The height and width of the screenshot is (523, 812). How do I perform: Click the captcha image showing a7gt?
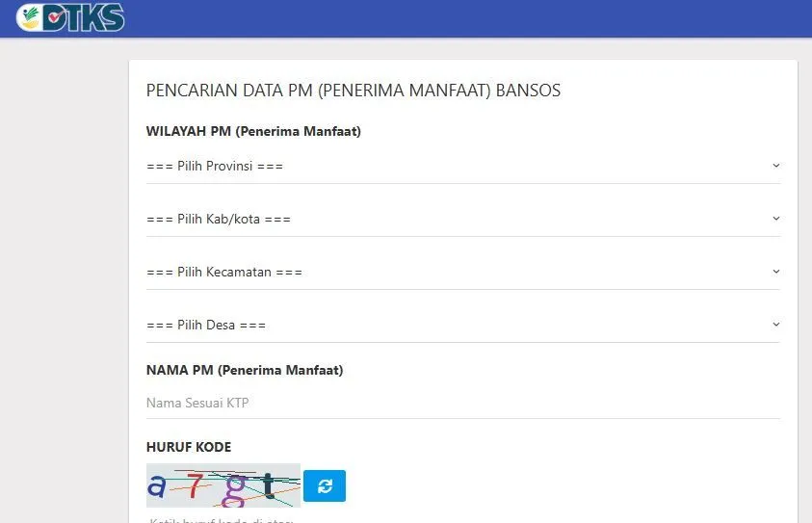click(x=223, y=485)
